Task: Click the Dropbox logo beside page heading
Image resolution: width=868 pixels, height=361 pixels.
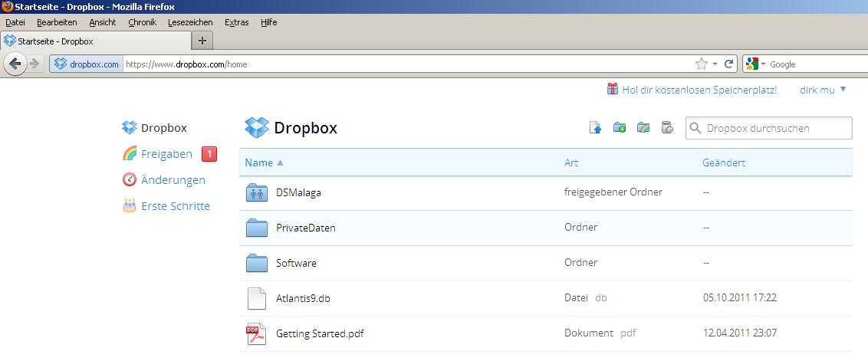Action: point(257,128)
